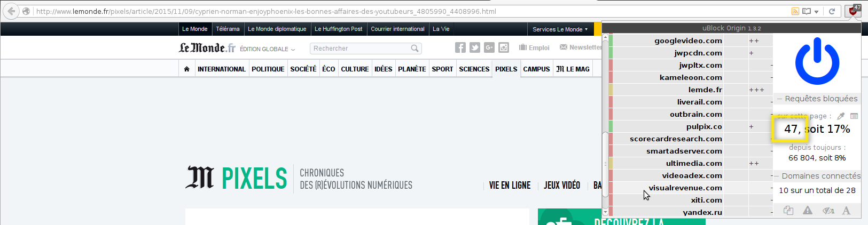Viewport: 868px width, 225px height.
Task: Click the scrollbar down arrow in uBlock list
Action: [605, 212]
